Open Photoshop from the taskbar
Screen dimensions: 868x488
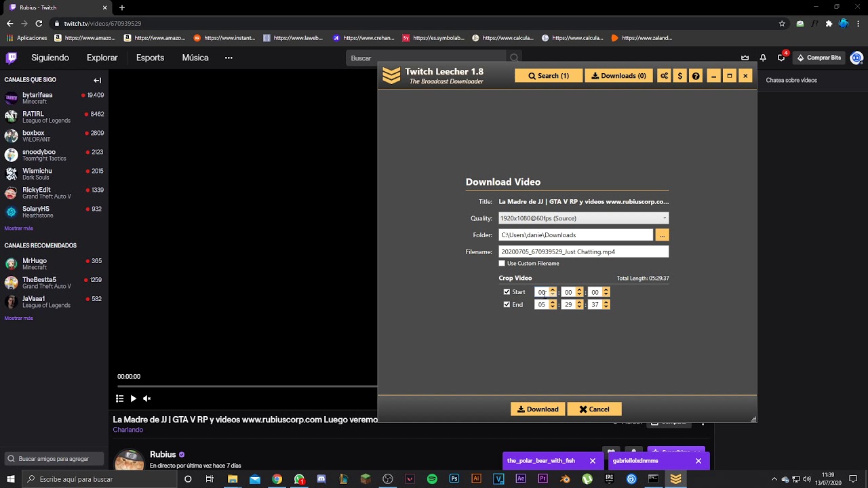(x=454, y=479)
